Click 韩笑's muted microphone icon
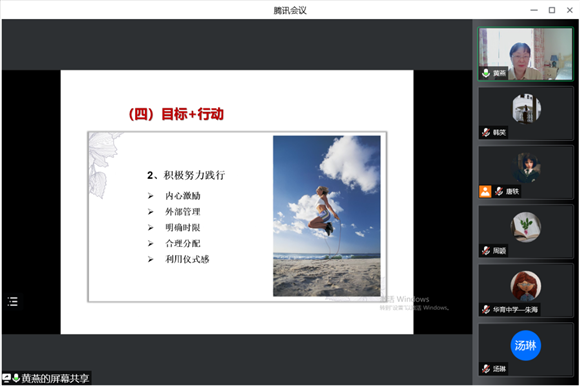The image size is (580, 386). pyautogui.click(x=486, y=132)
